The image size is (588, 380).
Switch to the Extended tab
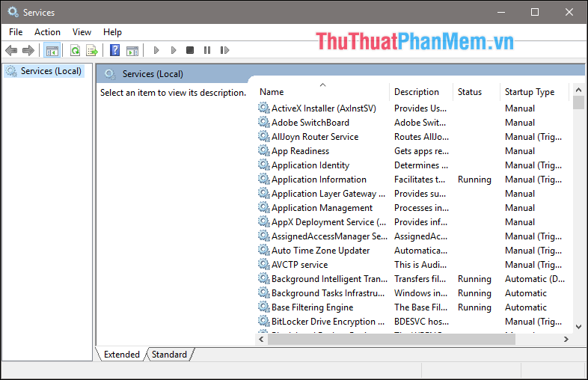121,355
